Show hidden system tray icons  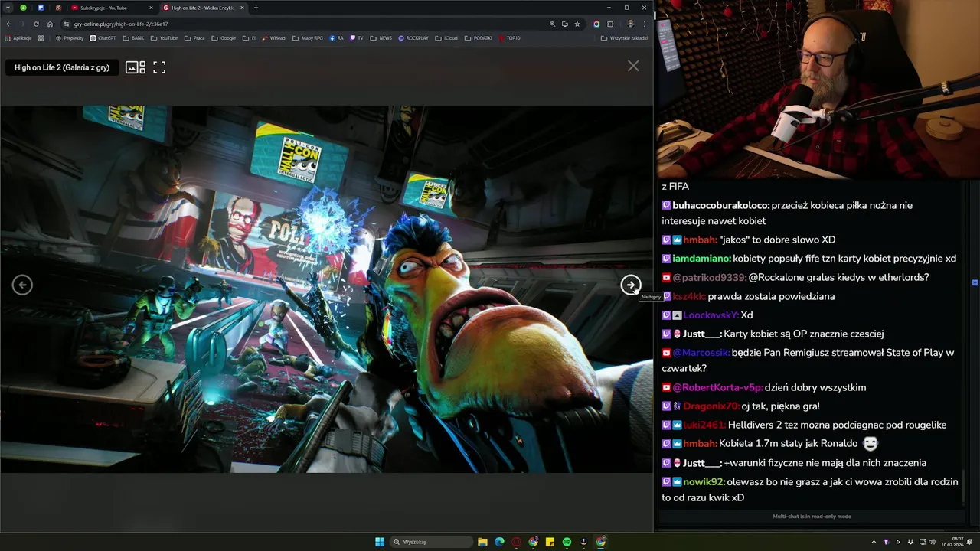tap(874, 542)
